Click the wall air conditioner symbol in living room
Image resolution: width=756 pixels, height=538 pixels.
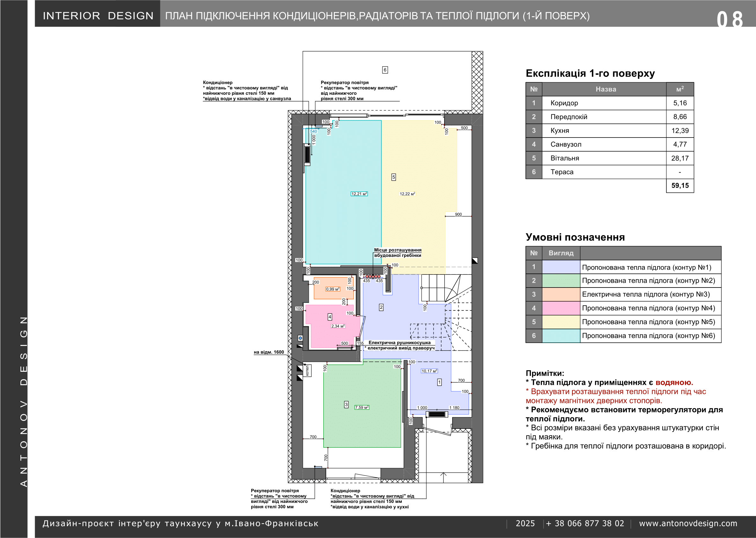tap(307, 155)
